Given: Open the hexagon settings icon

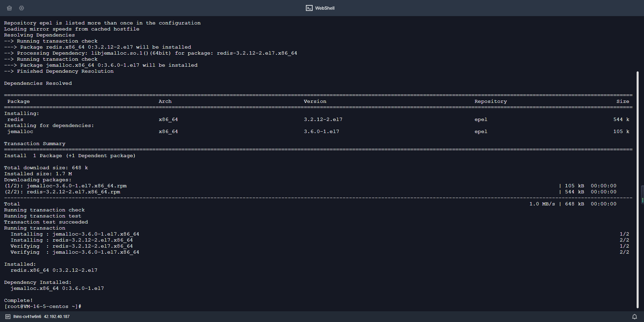Looking at the screenshot, I should 21,8.
